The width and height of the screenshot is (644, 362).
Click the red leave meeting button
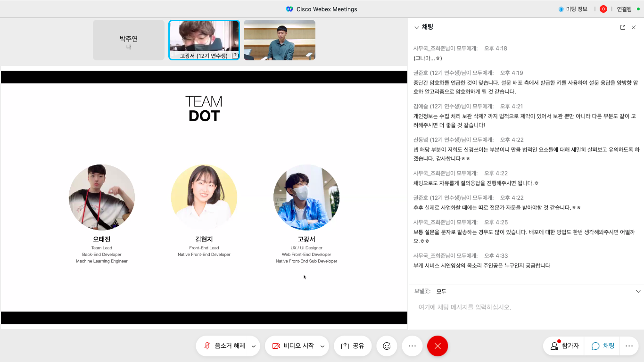438,346
